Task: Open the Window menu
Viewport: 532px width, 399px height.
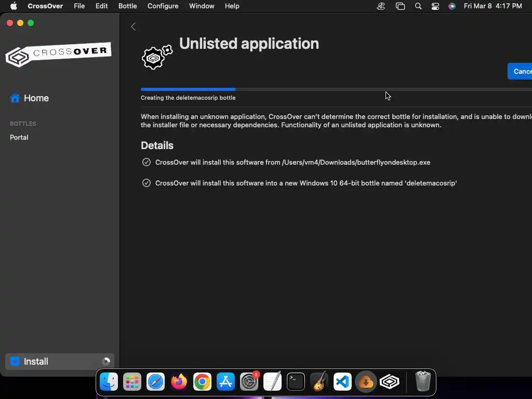Action: 202,6
